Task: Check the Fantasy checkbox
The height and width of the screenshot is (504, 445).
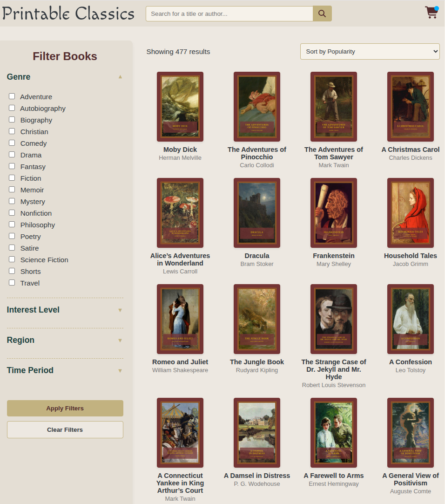Action: pos(12,166)
